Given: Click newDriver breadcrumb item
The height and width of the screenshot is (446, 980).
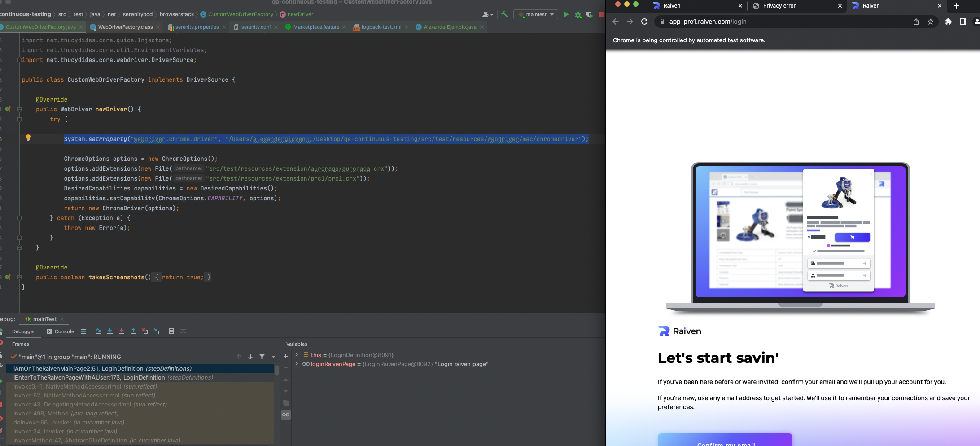Looking at the screenshot, I should (300, 14).
